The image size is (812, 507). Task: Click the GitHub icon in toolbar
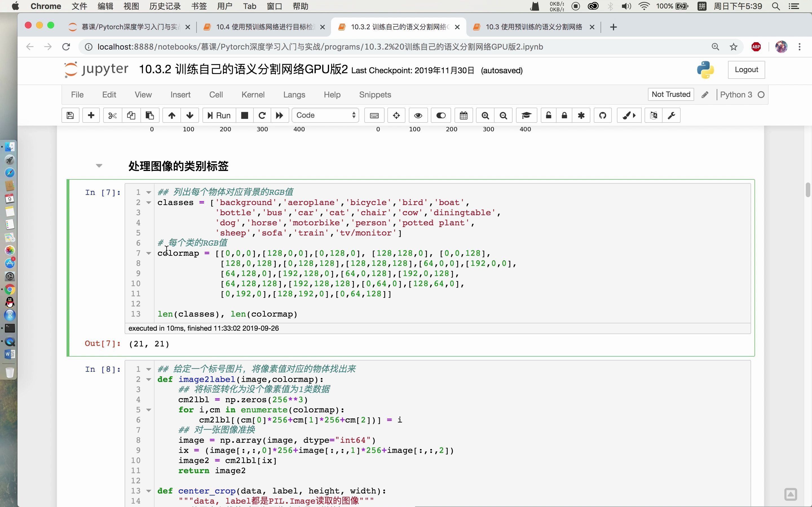pyautogui.click(x=603, y=115)
